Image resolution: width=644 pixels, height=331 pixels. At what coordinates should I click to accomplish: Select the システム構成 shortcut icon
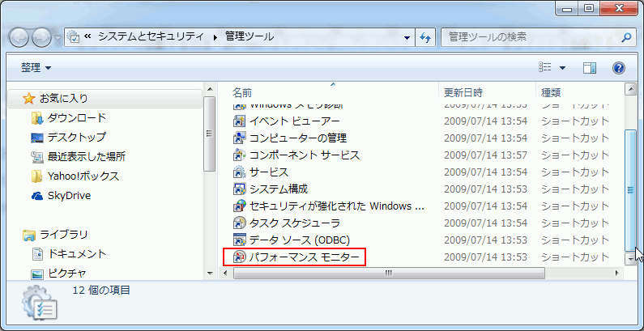[x=239, y=189]
